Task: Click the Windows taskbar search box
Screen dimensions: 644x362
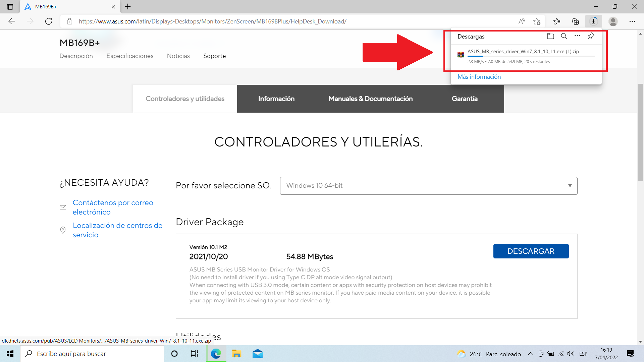Action: coord(92,354)
